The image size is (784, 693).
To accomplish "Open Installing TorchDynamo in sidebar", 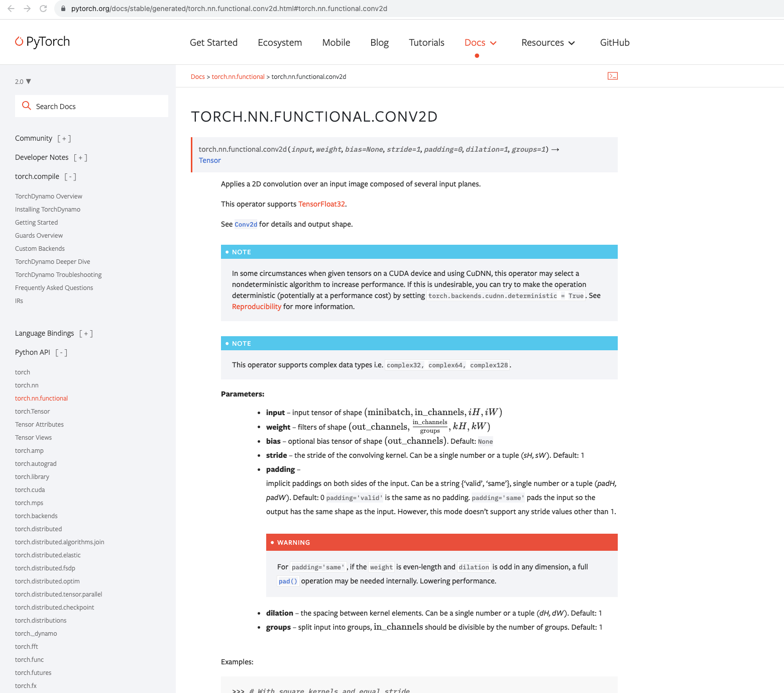I will (x=48, y=209).
